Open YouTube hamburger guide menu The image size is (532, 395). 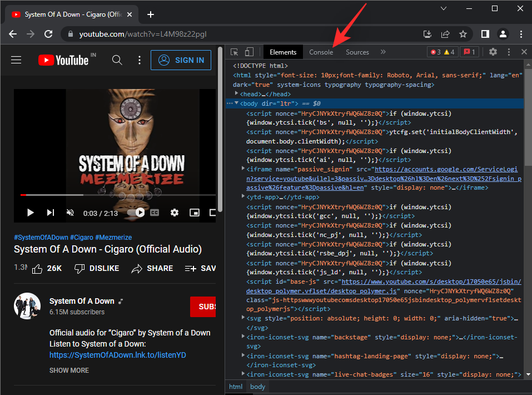tap(16, 60)
